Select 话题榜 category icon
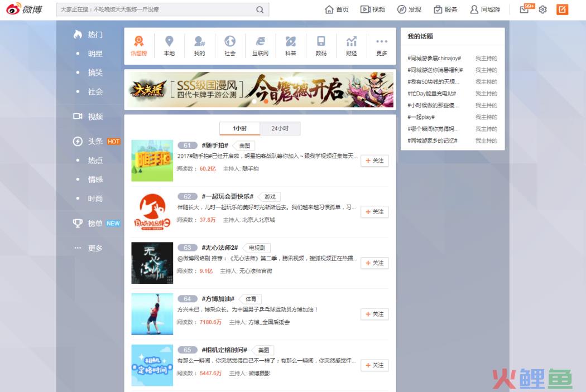 (138, 46)
